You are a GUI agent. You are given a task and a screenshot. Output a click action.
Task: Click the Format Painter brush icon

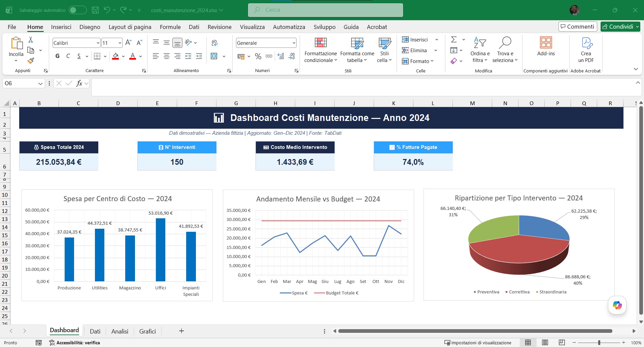[31, 61]
